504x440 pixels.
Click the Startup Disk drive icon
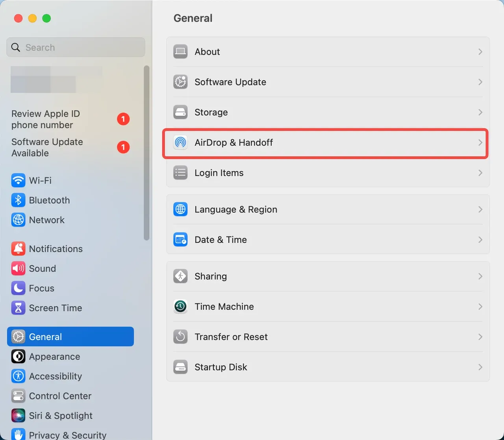click(x=180, y=367)
